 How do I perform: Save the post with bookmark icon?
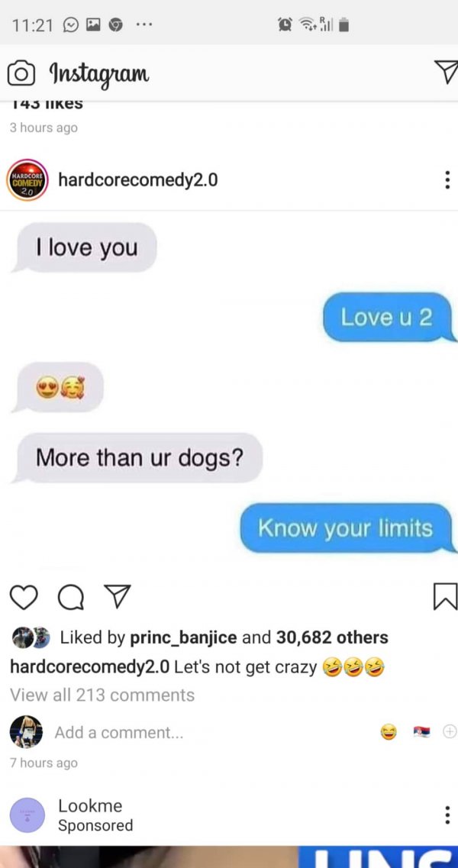[x=445, y=597]
